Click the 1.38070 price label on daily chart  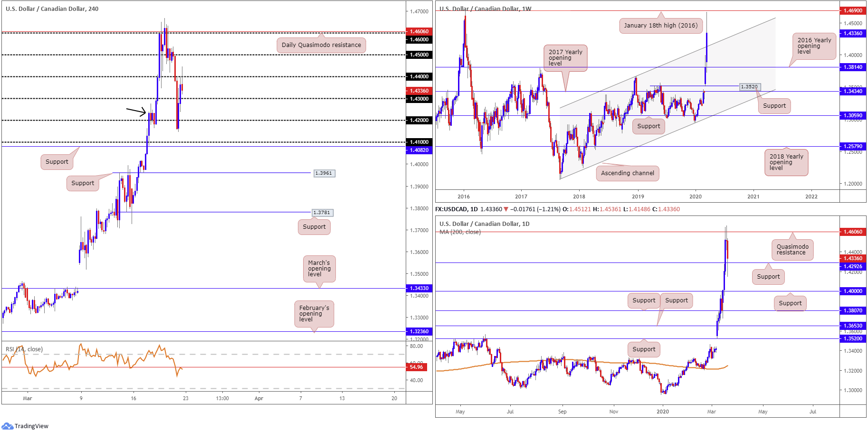click(x=853, y=310)
